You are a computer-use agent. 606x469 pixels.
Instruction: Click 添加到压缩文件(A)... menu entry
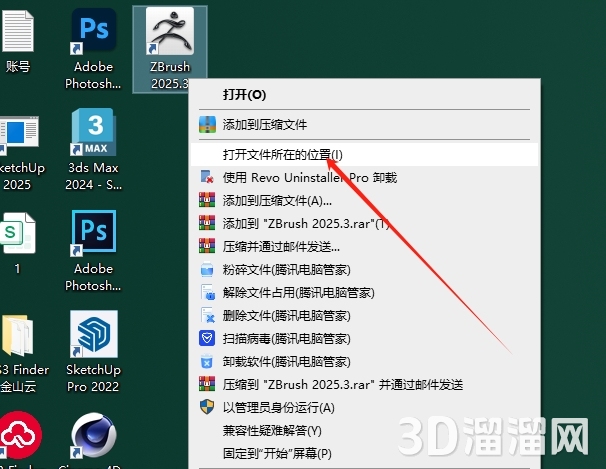(277, 200)
